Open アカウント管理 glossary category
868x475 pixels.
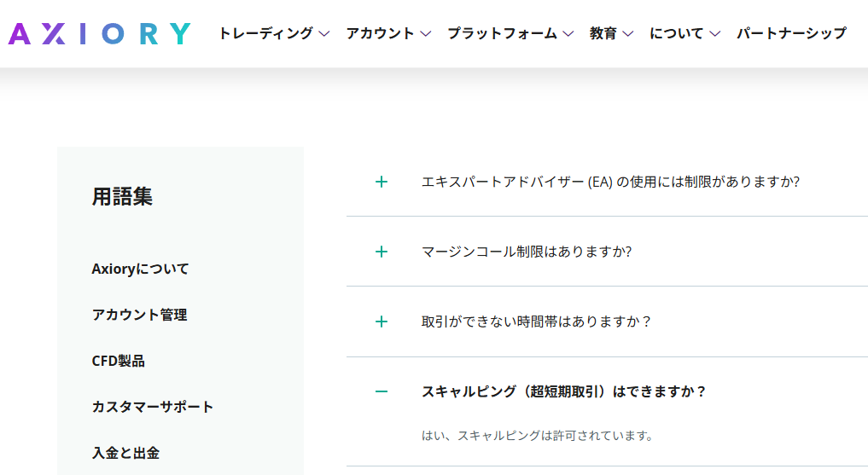[x=139, y=315]
